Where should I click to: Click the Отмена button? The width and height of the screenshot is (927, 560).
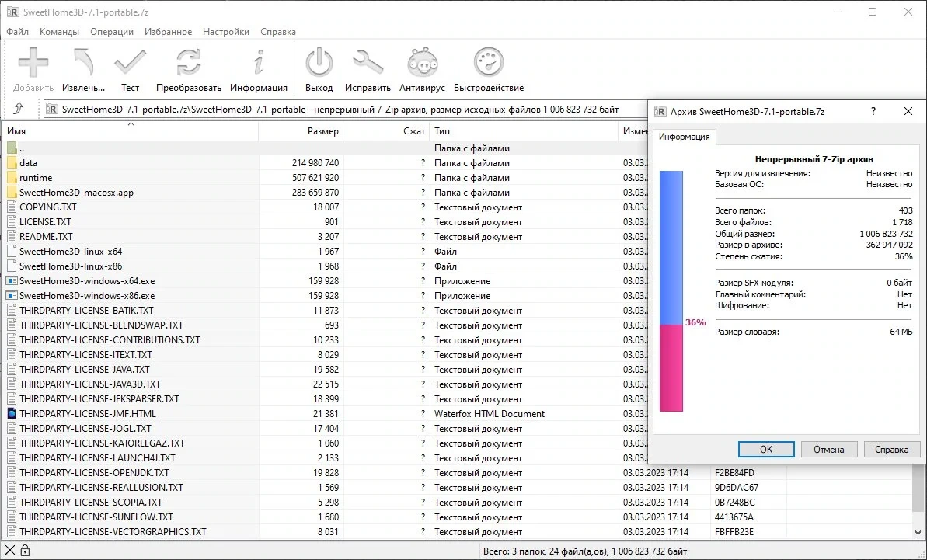[x=829, y=449]
